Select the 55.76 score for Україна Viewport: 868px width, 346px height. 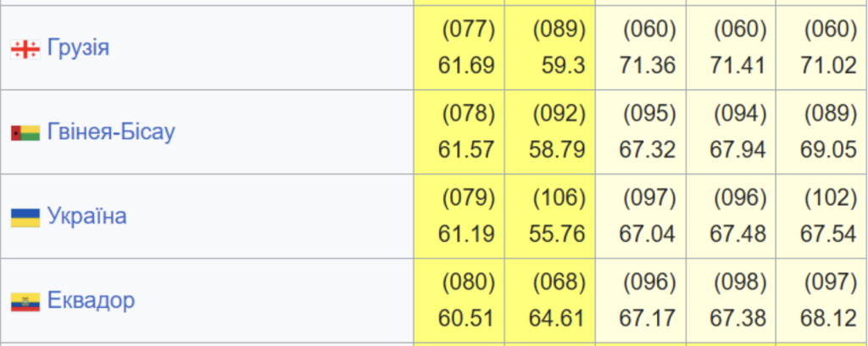(x=558, y=234)
